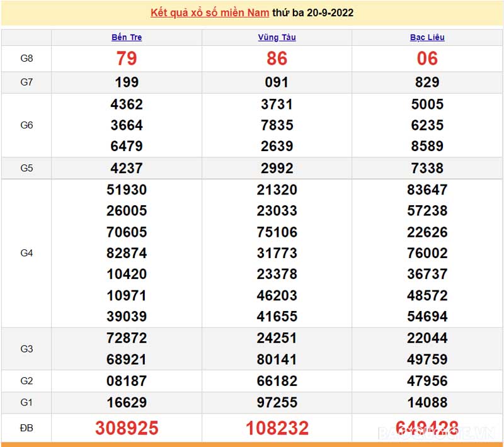Open the 'Kết quả xổ số miền Nam' link
The image size is (504, 447).
[x=210, y=13]
